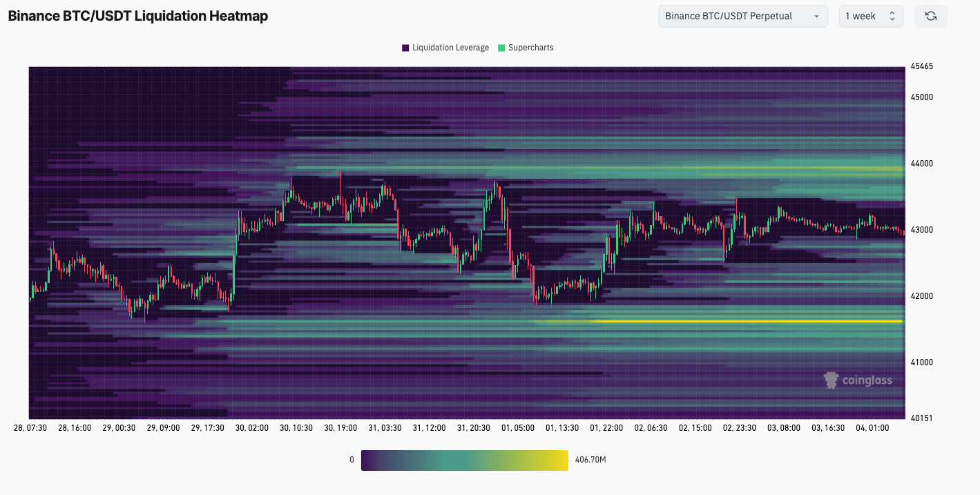Click the 02, 15:00 time axis label
Viewport: 980px width, 495px height.
coord(695,428)
